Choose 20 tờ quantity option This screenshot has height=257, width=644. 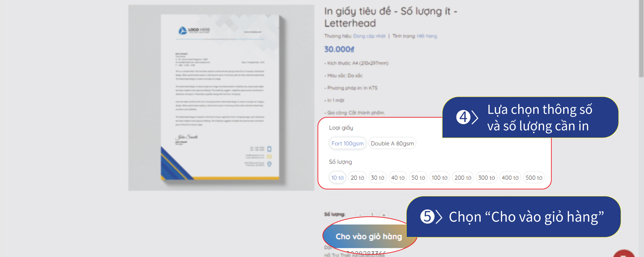pyautogui.click(x=357, y=178)
